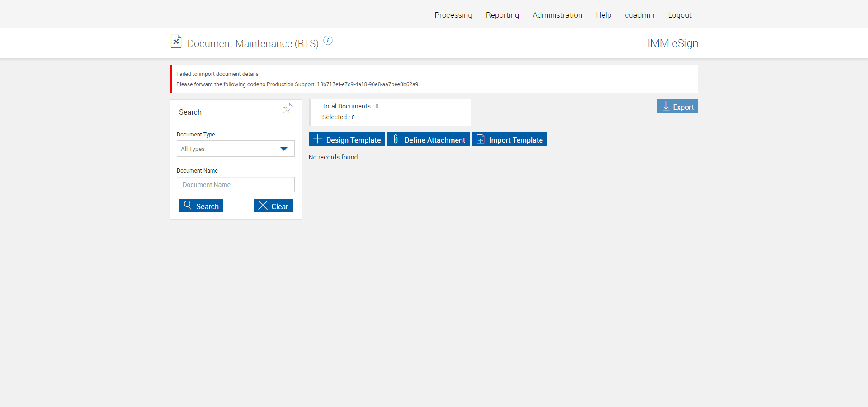Click the Search button
Image resolution: width=868 pixels, height=407 pixels.
point(201,206)
